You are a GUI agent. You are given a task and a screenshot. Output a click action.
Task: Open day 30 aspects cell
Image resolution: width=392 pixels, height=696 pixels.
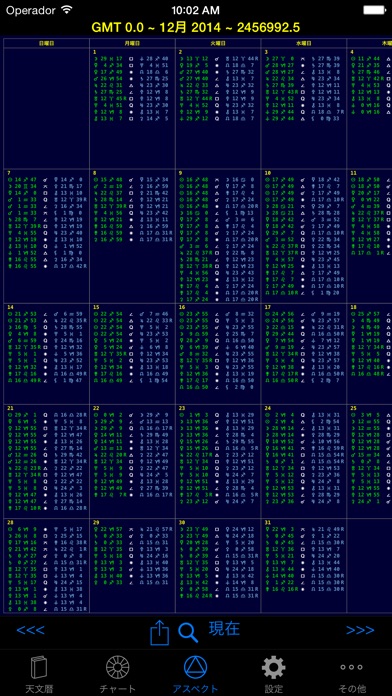(x=218, y=566)
